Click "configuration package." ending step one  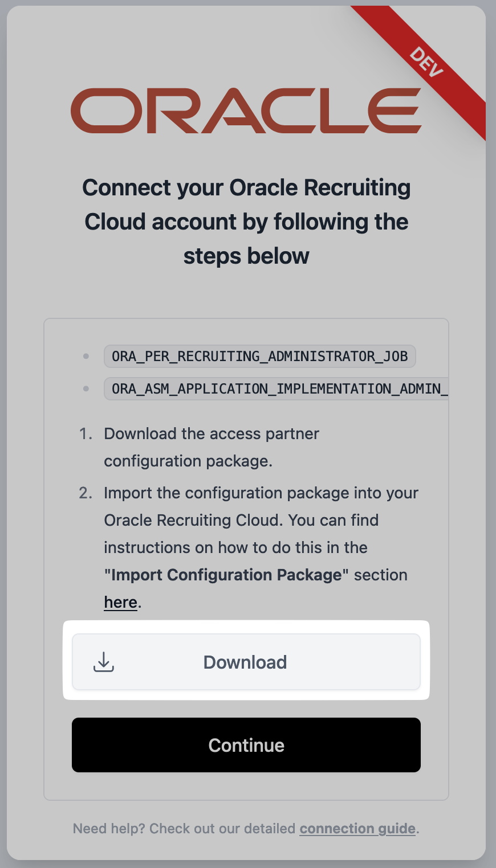point(188,461)
